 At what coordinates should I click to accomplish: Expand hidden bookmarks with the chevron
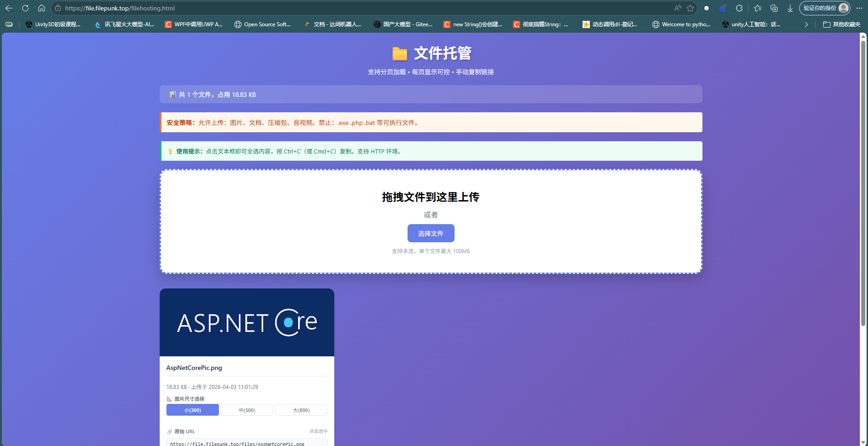806,24
